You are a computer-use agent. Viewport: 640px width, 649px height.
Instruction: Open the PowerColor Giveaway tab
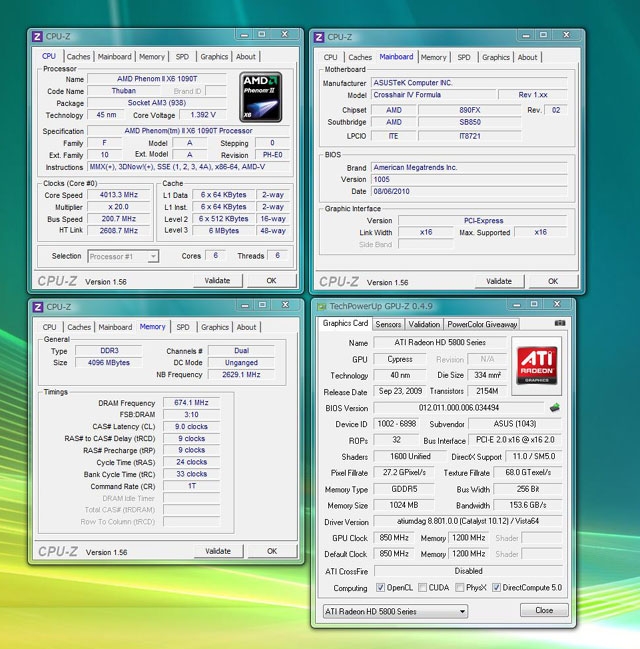point(482,324)
